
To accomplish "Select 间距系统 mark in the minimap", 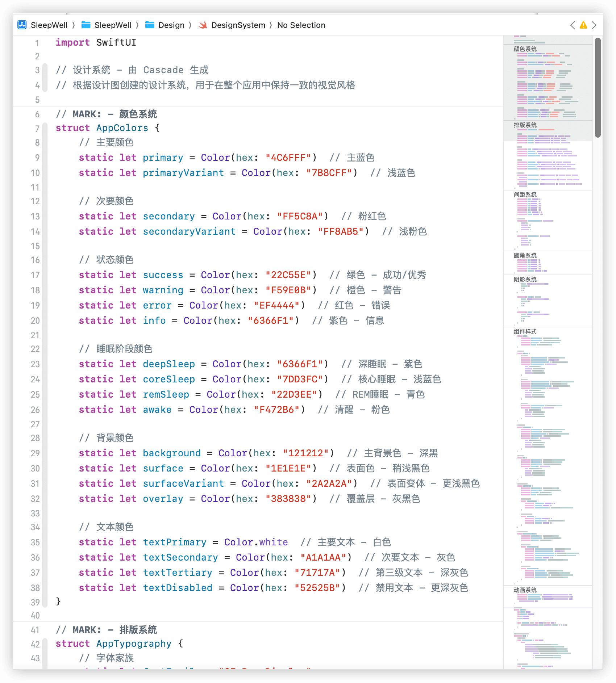I will 525,194.
